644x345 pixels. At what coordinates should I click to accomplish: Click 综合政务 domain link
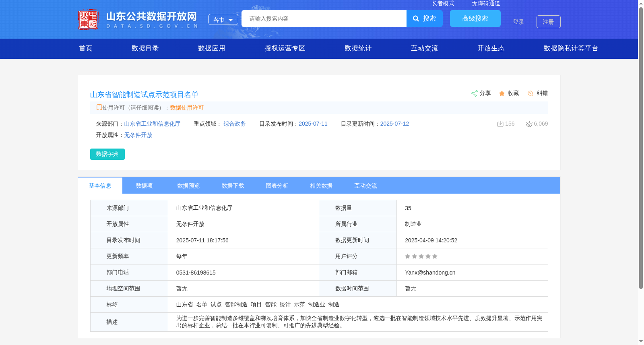tap(235, 124)
